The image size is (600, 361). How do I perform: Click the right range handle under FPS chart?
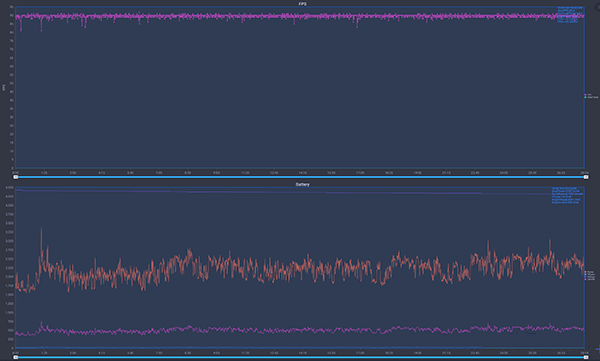[x=586, y=177]
